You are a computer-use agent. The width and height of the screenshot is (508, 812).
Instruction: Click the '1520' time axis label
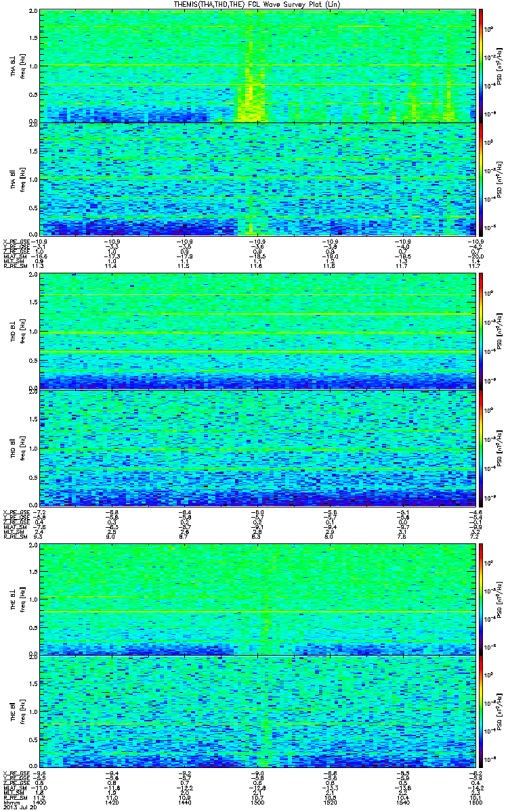pos(330,804)
